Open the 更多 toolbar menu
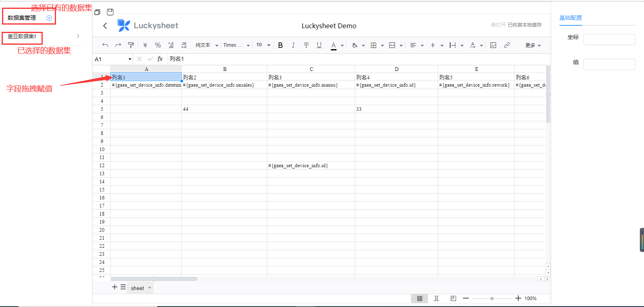This screenshot has height=307, width=644. click(533, 46)
